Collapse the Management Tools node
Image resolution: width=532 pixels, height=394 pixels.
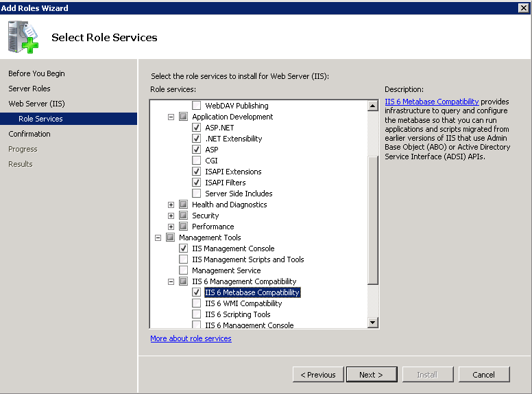point(158,237)
